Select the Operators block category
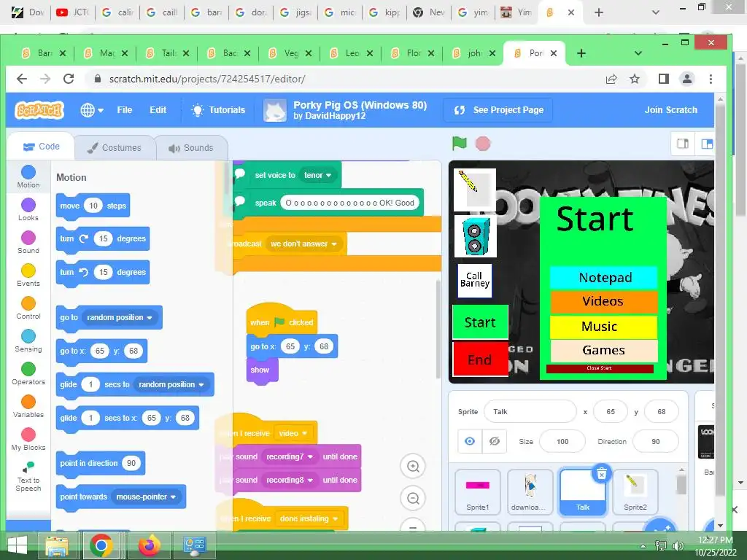 pos(28,374)
